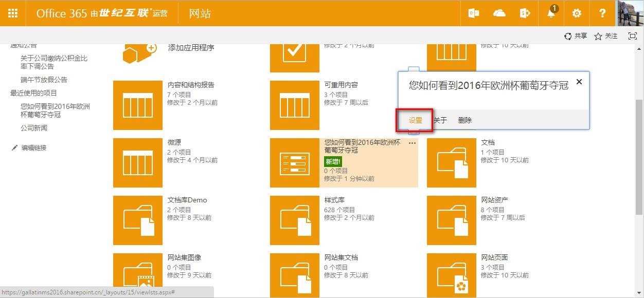
Task: Open the notifications bell icon
Action: [551, 13]
